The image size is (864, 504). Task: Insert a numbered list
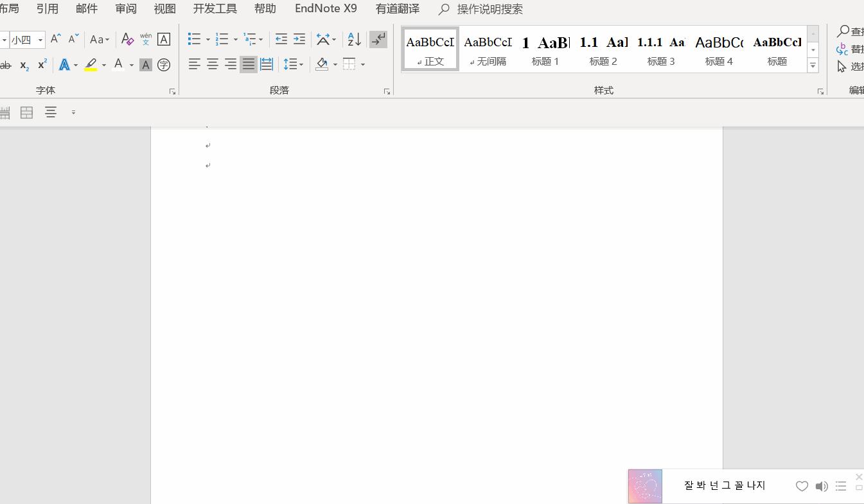[x=222, y=39]
